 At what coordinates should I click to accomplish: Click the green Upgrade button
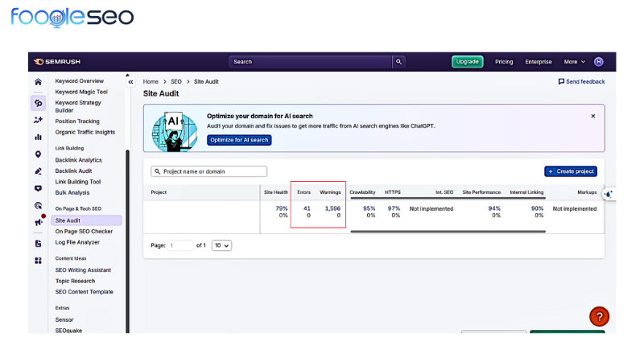pyautogui.click(x=467, y=62)
